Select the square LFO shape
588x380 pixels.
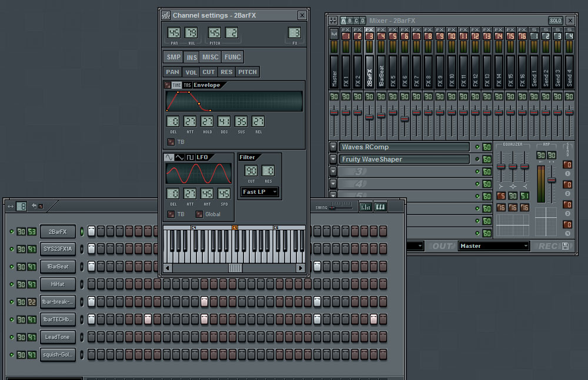[190, 157]
